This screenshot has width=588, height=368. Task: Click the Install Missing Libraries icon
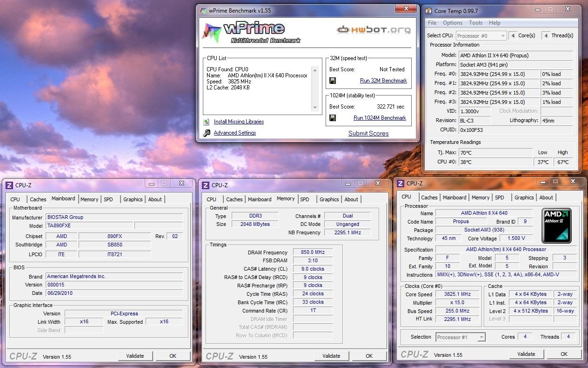pyautogui.click(x=207, y=122)
